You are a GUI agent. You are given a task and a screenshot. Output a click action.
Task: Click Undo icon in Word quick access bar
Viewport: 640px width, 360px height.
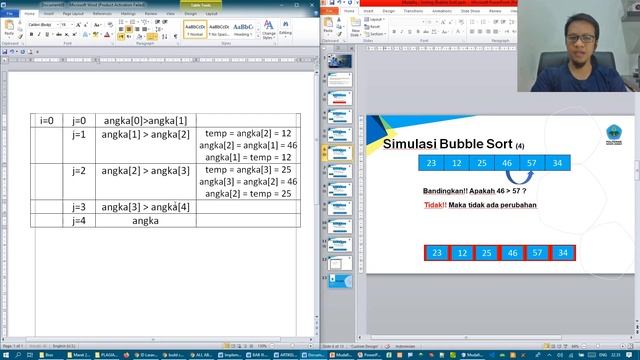coord(12,52)
